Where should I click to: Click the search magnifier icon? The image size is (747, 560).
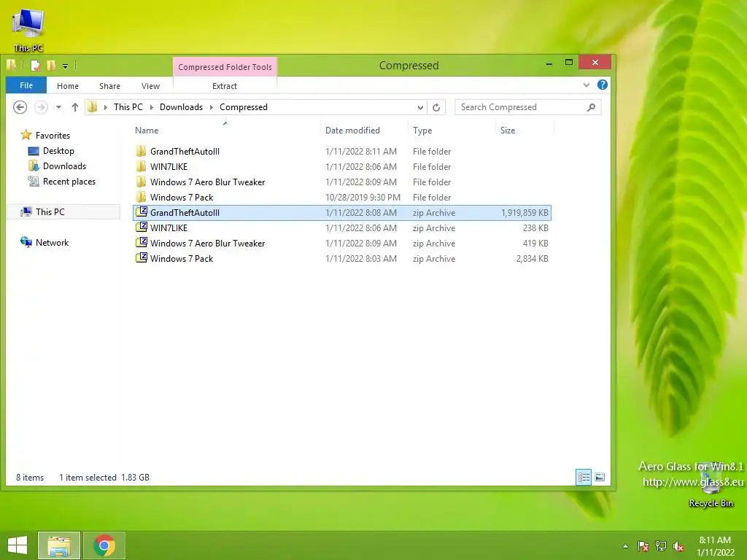click(591, 107)
